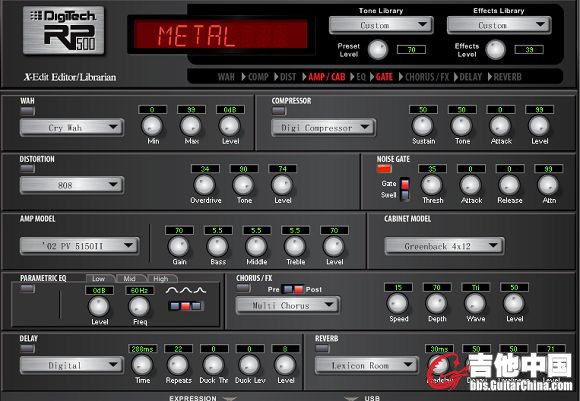Click the Amp Model Middle knob
The height and width of the screenshot is (401, 580).
pos(256,246)
